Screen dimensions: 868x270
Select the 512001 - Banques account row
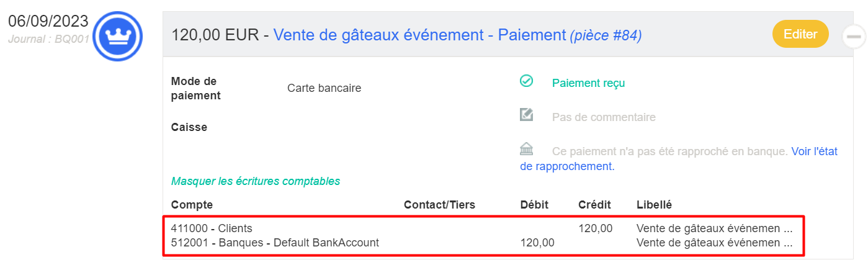[275, 243]
